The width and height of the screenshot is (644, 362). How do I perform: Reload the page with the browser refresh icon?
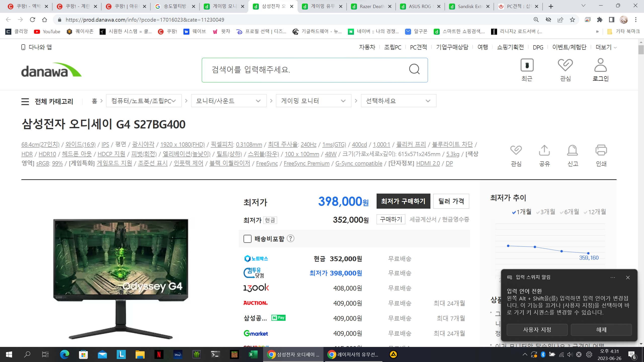(x=32, y=20)
